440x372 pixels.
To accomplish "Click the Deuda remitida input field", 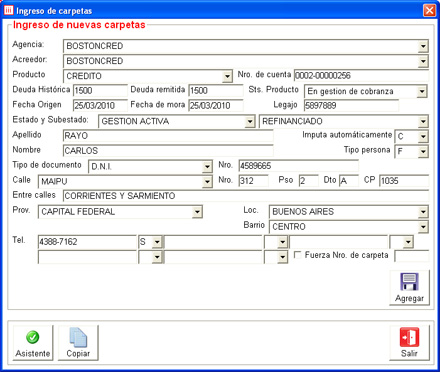I will tap(216, 90).
